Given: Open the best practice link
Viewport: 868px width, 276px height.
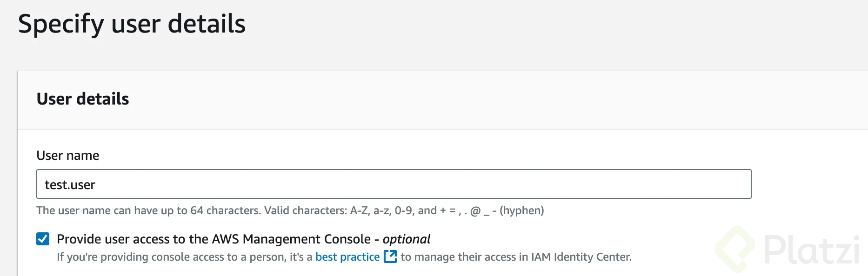Looking at the screenshot, I should click(x=347, y=257).
